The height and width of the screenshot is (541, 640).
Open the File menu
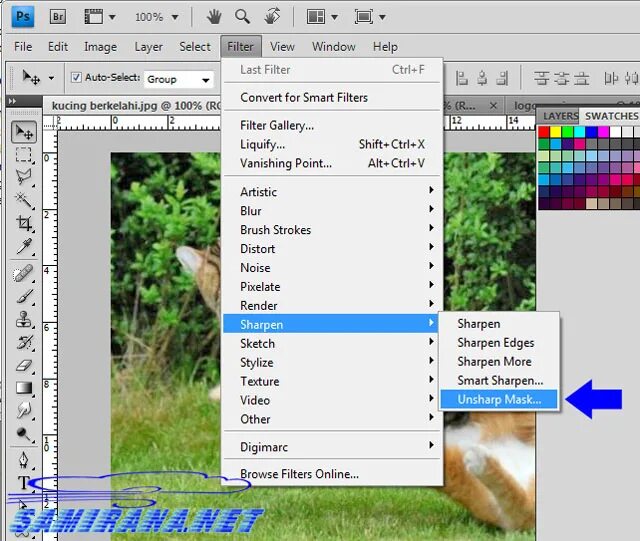23,47
